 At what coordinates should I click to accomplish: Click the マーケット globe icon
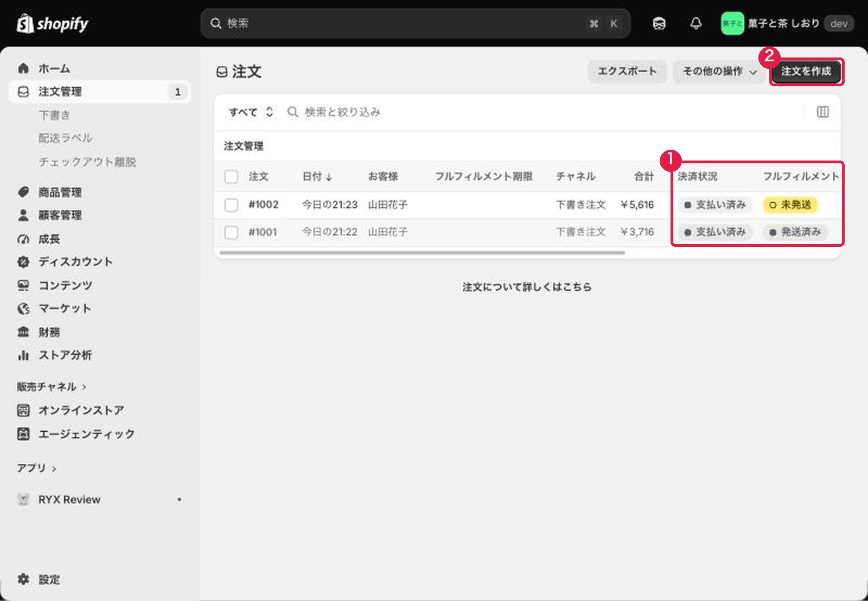(23, 309)
